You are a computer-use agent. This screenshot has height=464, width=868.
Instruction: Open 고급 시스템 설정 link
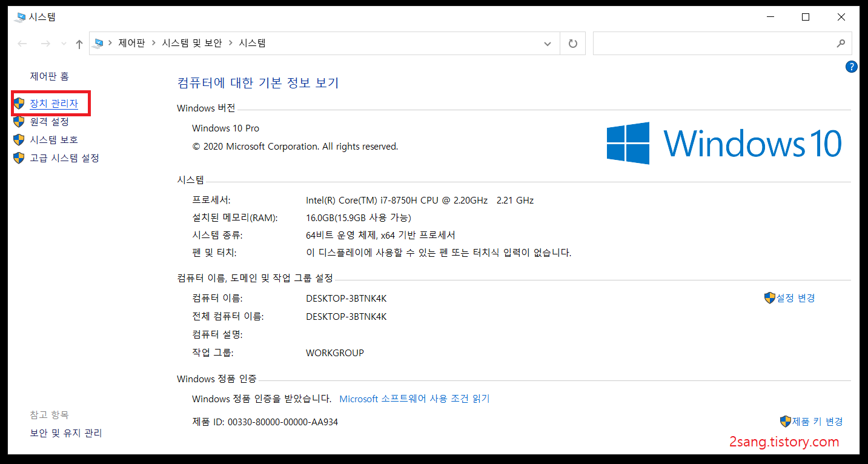(x=64, y=158)
